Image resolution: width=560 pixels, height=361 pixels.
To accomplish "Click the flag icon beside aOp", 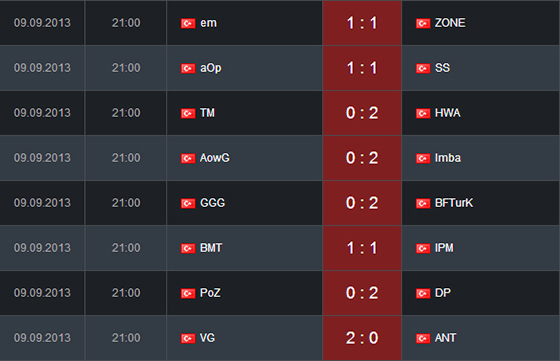I will click(188, 69).
